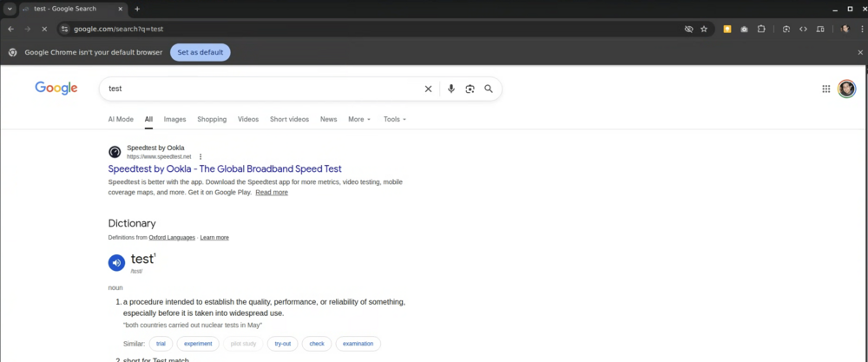Click the address bar URL google.com/search?q=test
The height and width of the screenshot is (362, 868).
coord(118,29)
